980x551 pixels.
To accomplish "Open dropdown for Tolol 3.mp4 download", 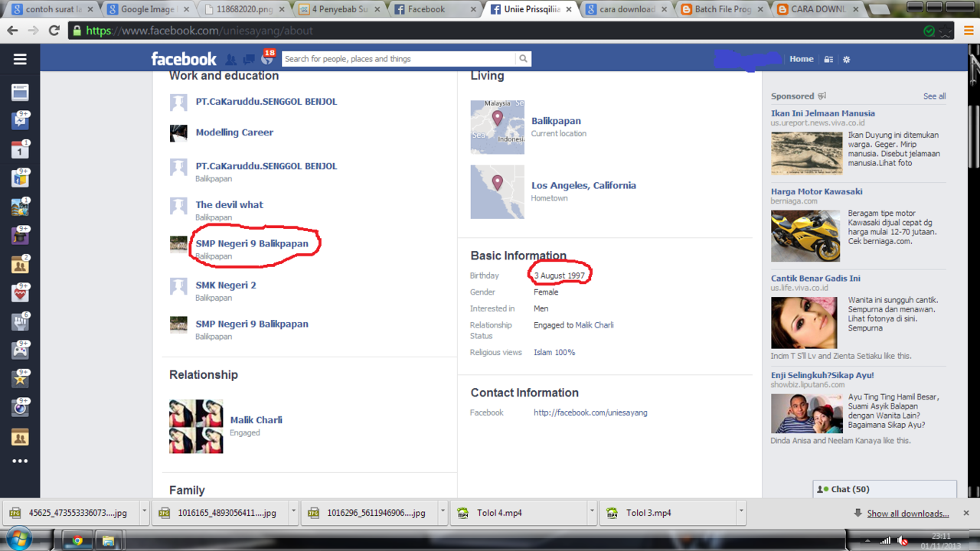I will tap(741, 513).
